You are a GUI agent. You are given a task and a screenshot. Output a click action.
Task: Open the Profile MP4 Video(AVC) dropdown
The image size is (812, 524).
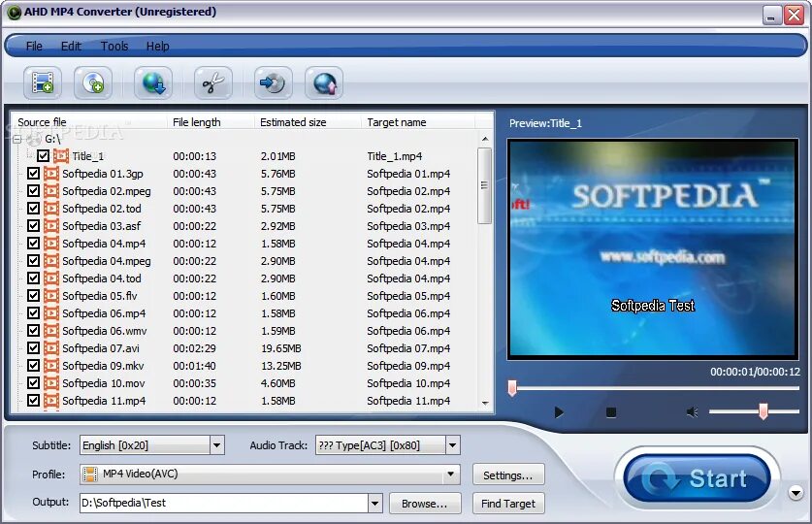click(450, 475)
